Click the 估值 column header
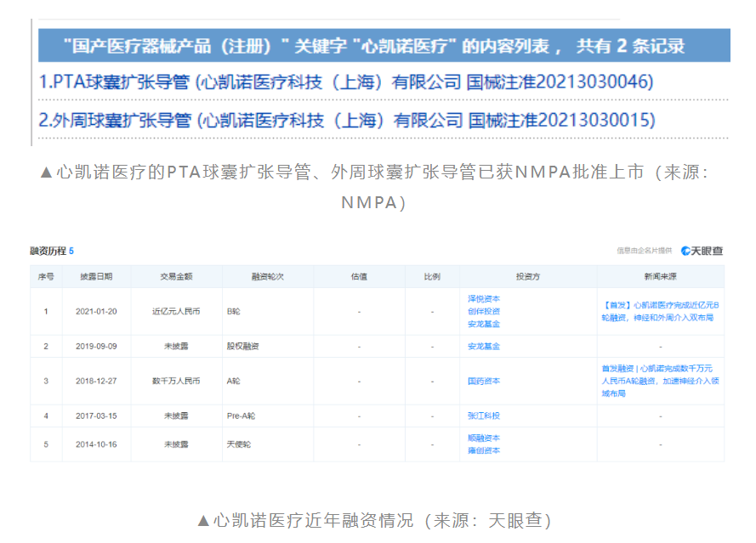Viewport: 756px width, 543px height. 359,276
